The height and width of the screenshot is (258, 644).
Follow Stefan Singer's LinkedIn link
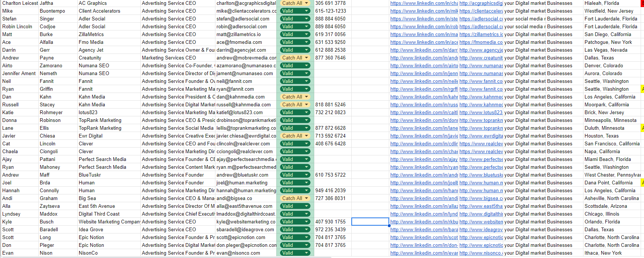[424, 19]
